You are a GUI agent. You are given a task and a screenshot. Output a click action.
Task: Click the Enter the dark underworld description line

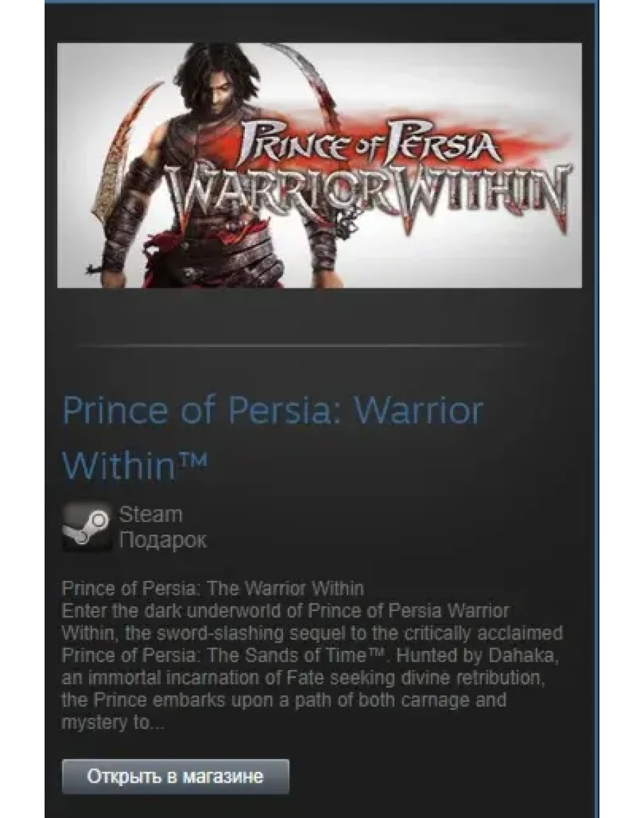pyautogui.click(x=285, y=611)
